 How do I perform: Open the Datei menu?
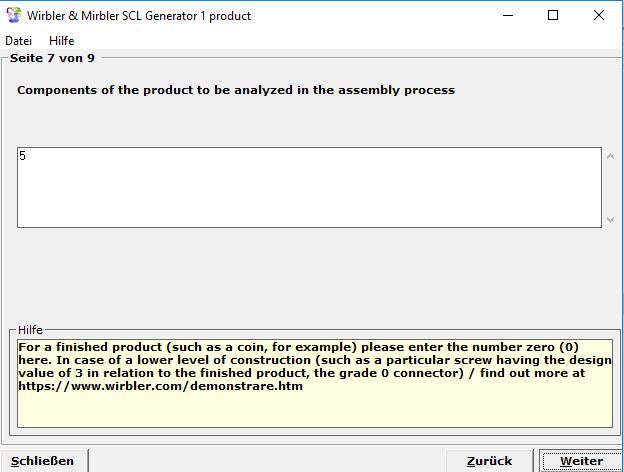(19, 41)
